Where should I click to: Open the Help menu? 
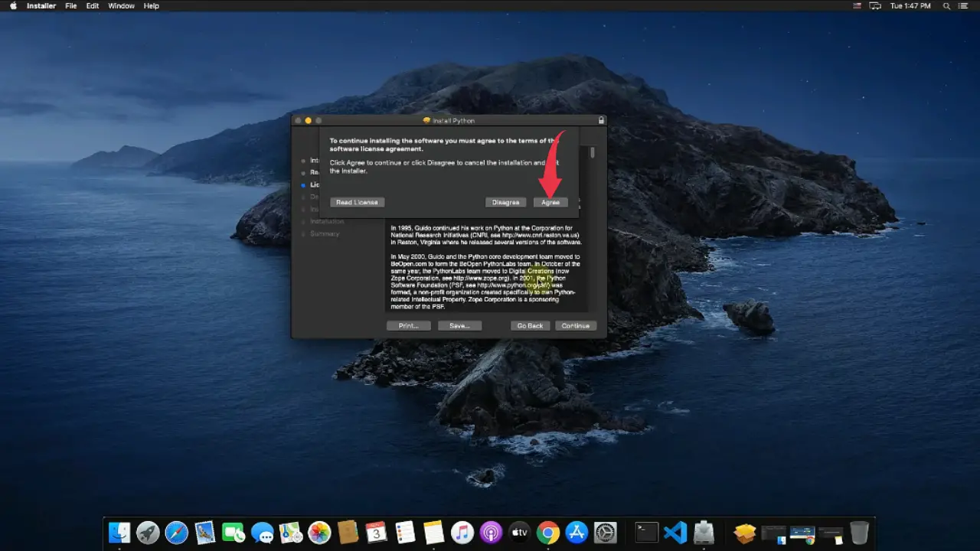(152, 5)
